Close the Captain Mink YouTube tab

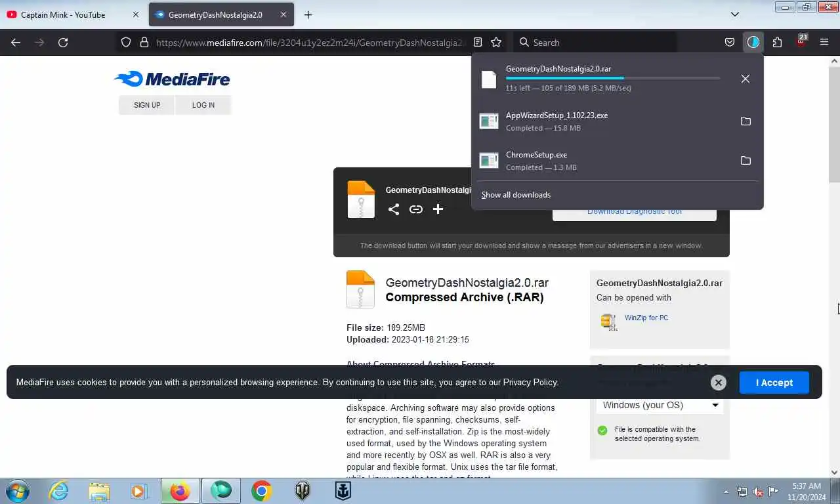135,14
